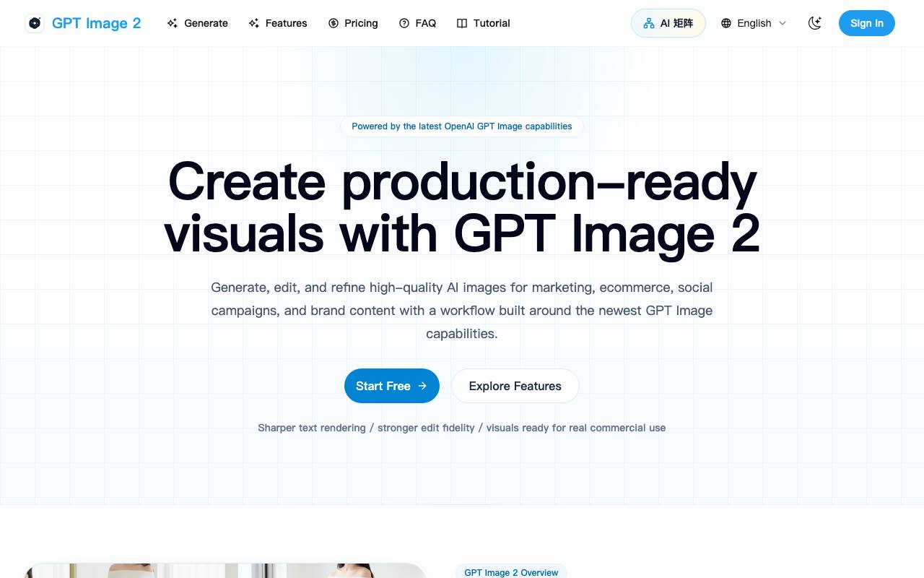
Task: Open the Features menu item
Action: tap(278, 23)
